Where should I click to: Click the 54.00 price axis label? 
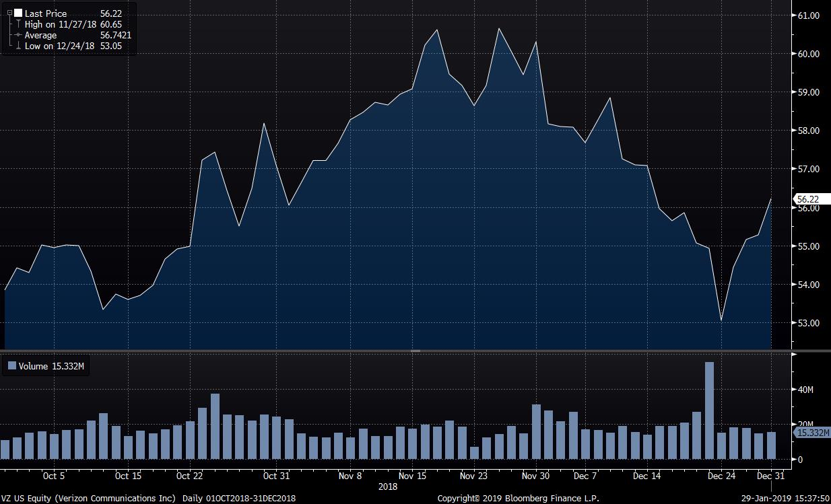808,285
